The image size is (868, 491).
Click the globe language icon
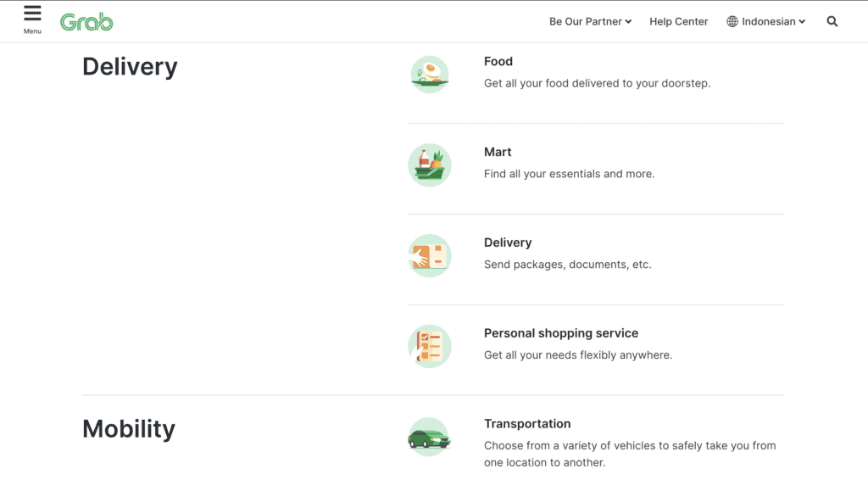coord(732,21)
